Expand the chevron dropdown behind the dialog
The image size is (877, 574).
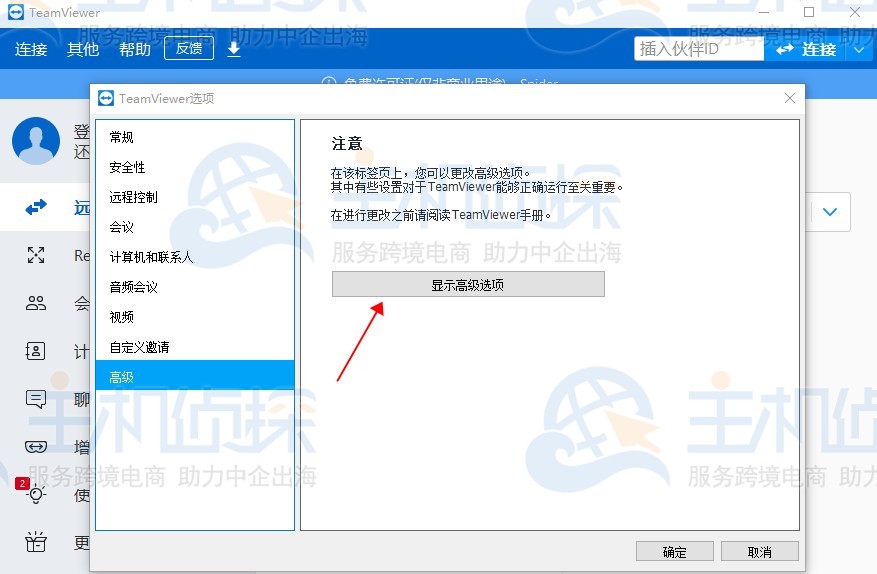click(x=830, y=212)
